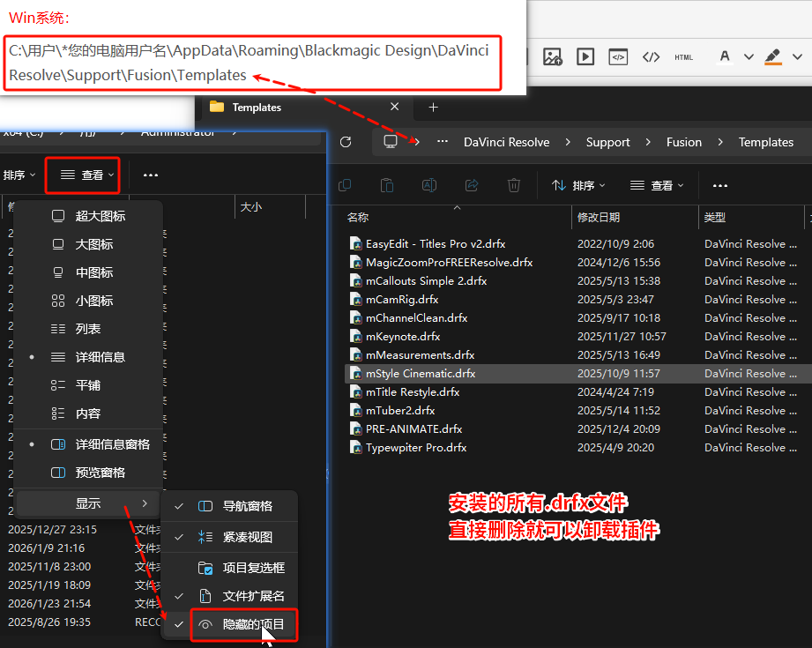
Task: Click the font color A icon
Action: 725,56
